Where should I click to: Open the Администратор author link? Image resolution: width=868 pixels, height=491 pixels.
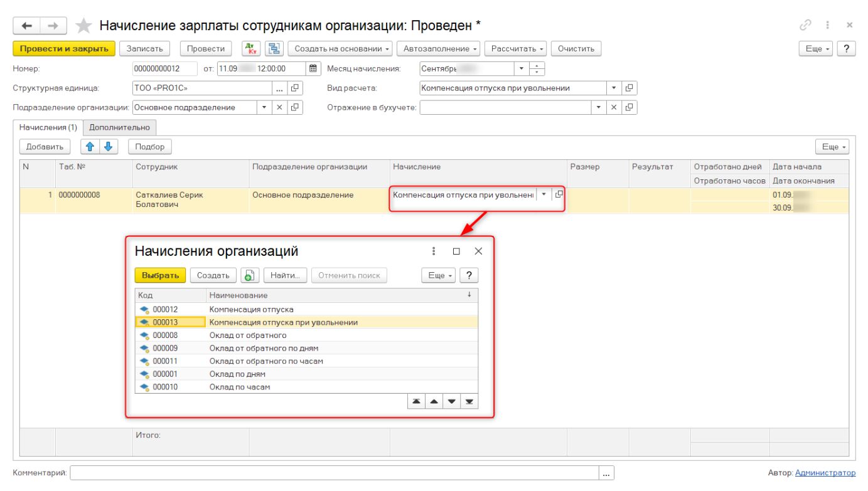pyautogui.click(x=825, y=473)
